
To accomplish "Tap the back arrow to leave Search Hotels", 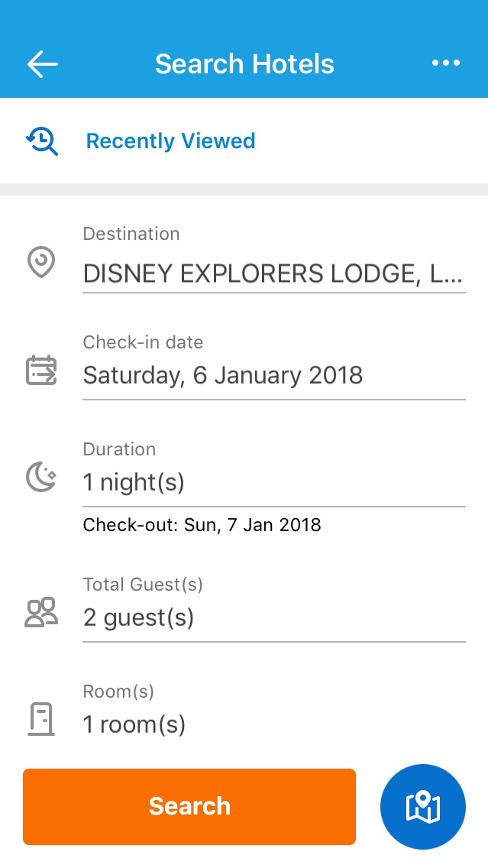I will (42, 64).
